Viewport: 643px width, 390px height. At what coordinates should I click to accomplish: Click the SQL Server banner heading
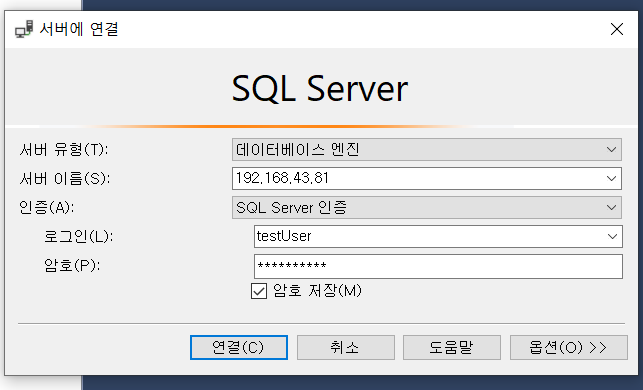320,89
